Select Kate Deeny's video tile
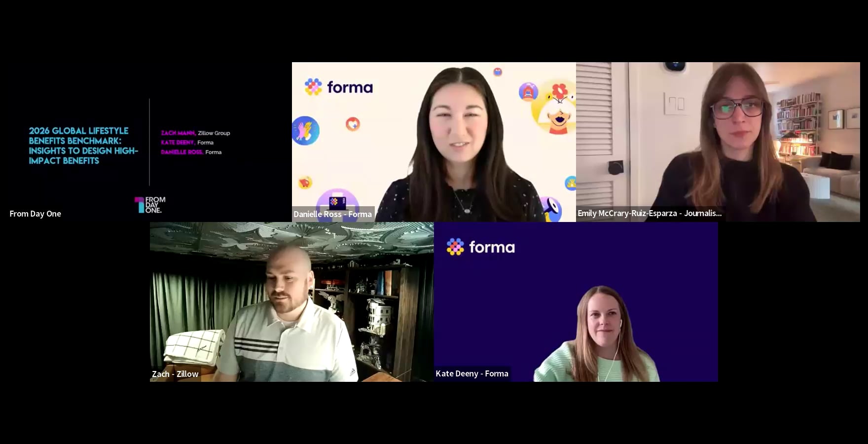 coord(576,301)
